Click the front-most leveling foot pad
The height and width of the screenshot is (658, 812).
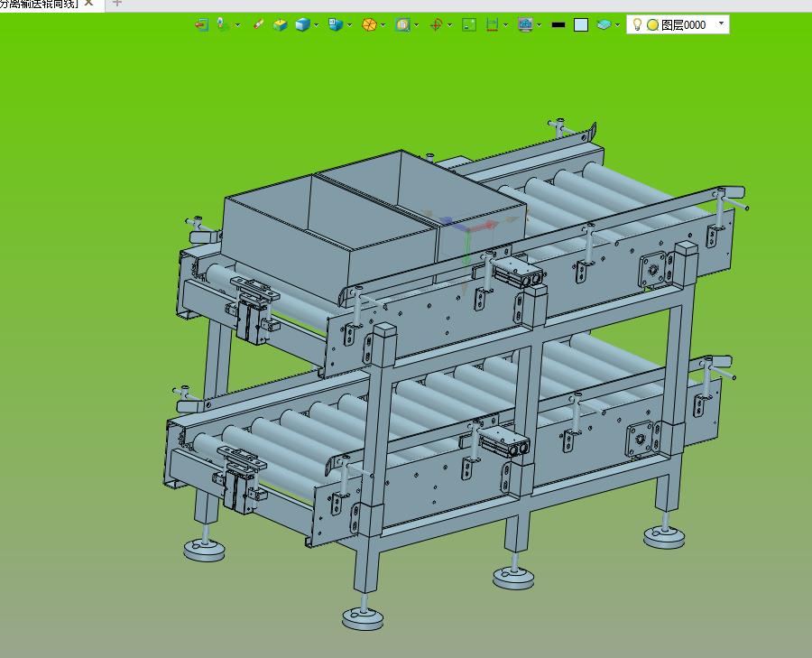[363, 617]
